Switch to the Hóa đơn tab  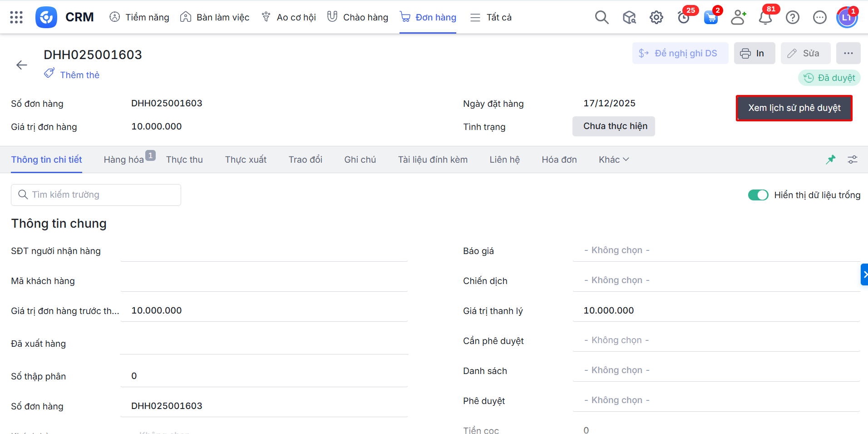coord(559,160)
